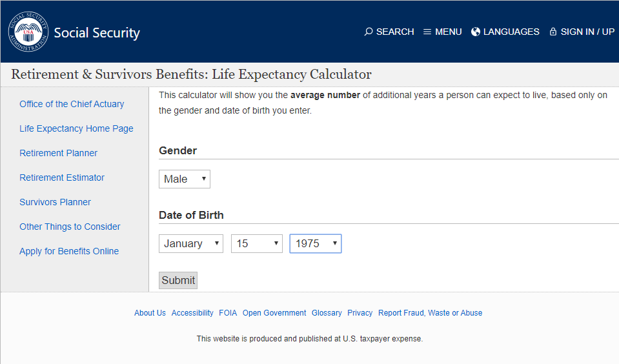Click the search magnifier icon
This screenshot has width=619, height=364.
(x=369, y=32)
